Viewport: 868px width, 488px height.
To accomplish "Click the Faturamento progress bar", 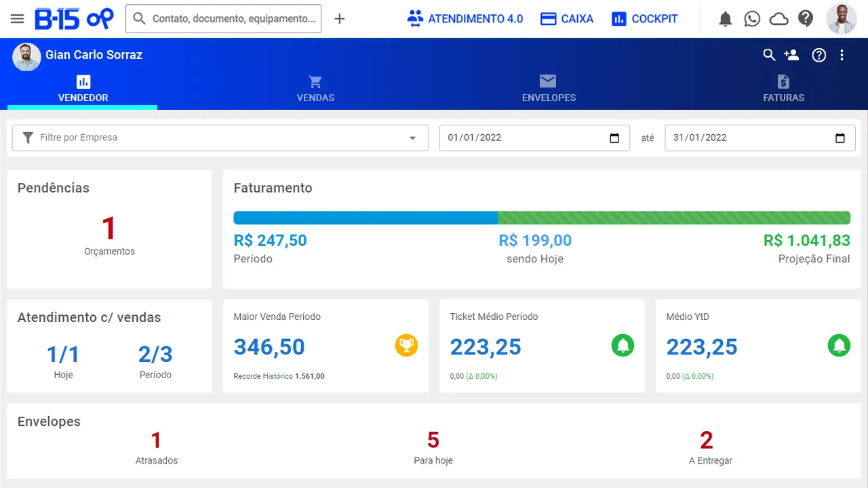I will [x=541, y=218].
